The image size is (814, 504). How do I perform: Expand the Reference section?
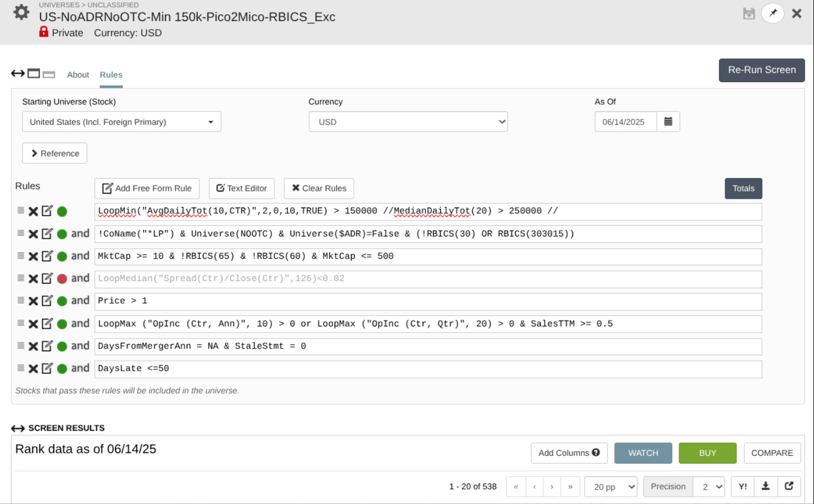[x=55, y=153]
